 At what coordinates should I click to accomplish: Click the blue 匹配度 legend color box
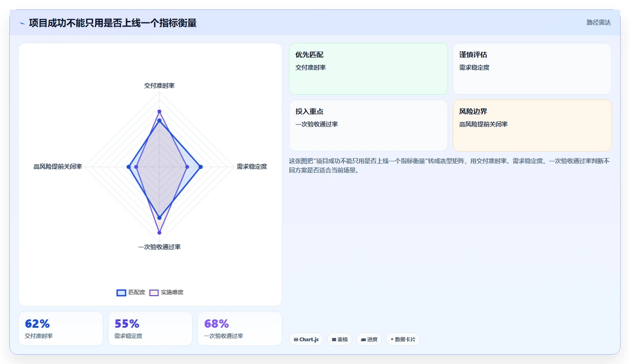click(121, 292)
